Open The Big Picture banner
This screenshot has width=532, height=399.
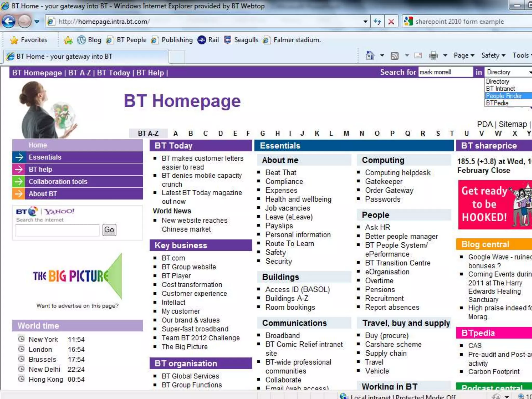click(77, 276)
